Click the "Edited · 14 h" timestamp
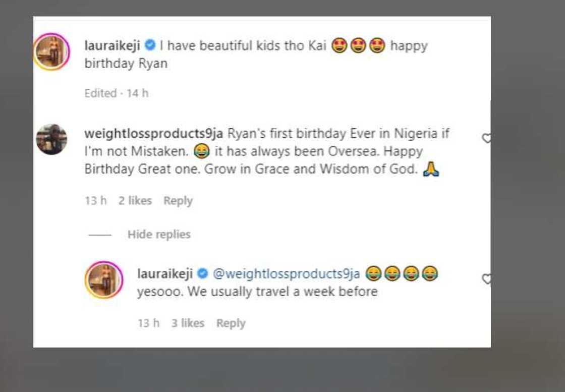The height and width of the screenshot is (392, 565). coord(116,93)
